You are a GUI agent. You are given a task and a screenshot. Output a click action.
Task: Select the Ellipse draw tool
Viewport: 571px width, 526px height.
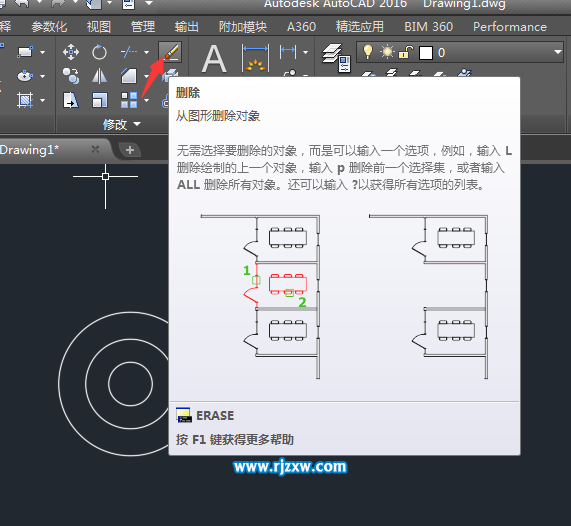pyautogui.click(x=25, y=76)
